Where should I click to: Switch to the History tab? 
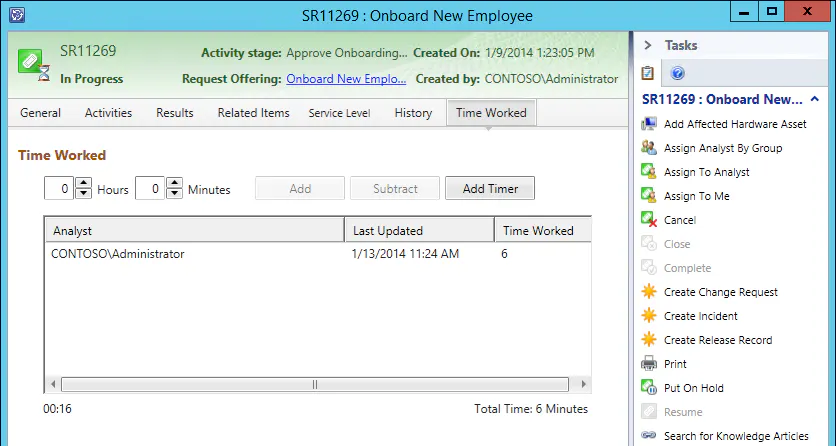tap(413, 113)
